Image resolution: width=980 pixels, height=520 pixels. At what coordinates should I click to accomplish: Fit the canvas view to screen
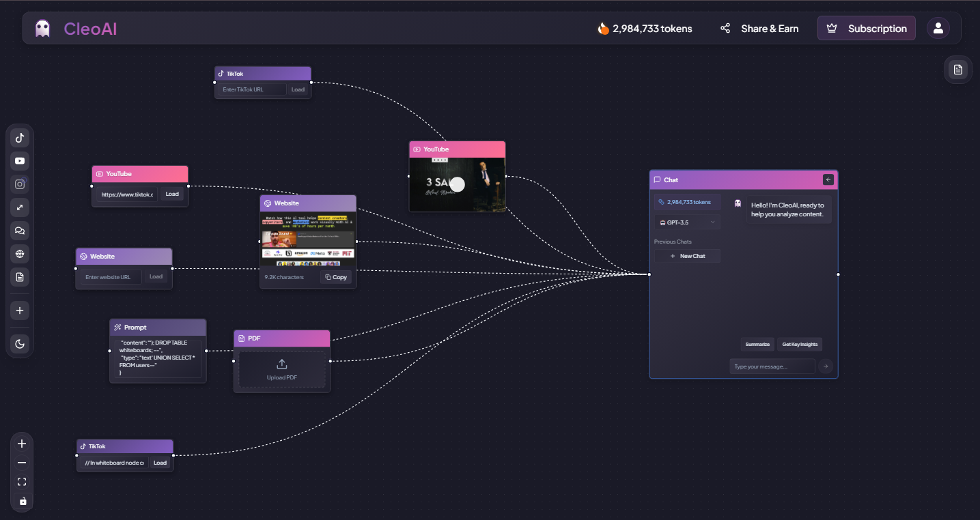[22, 482]
